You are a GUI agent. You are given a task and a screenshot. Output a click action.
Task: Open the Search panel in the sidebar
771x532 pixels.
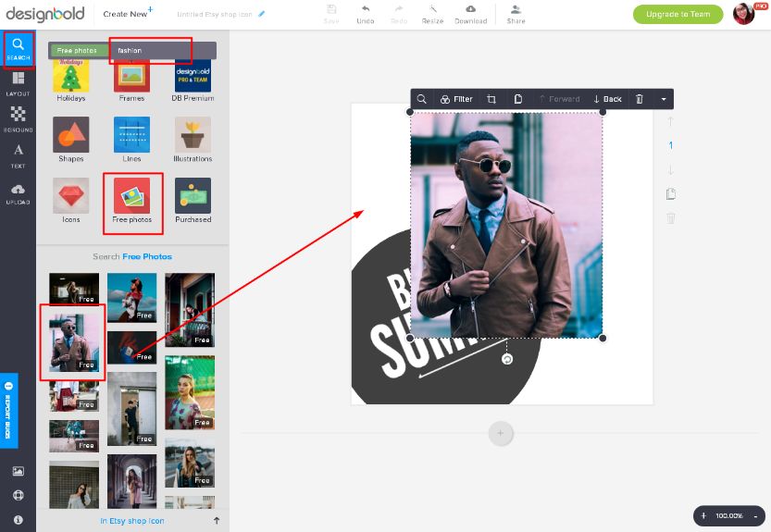point(19,49)
